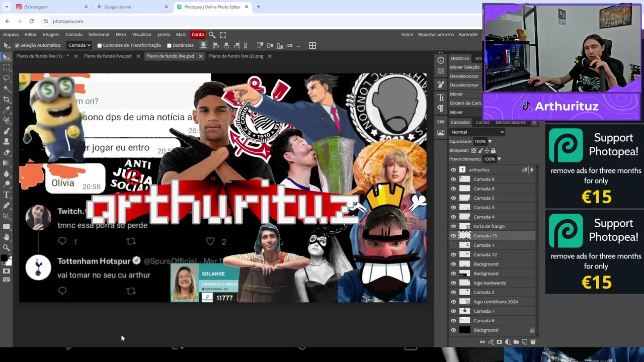Open the search magnifier in the menu bar

point(212,35)
